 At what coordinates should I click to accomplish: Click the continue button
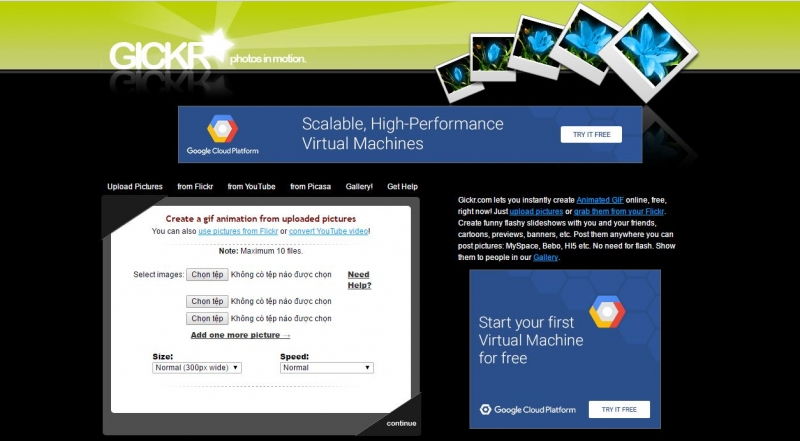coord(401,423)
